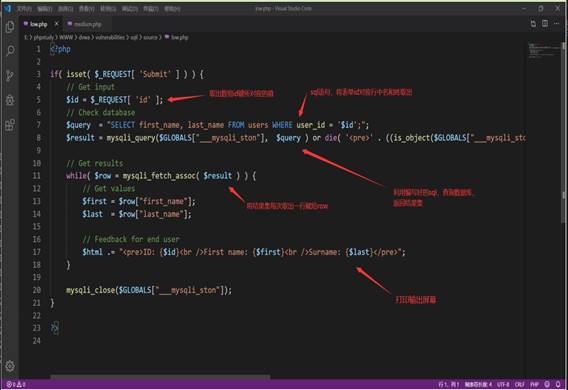Click the VS Code logo in title bar
The width and height of the screenshot is (568, 390).
(x=8, y=8)
